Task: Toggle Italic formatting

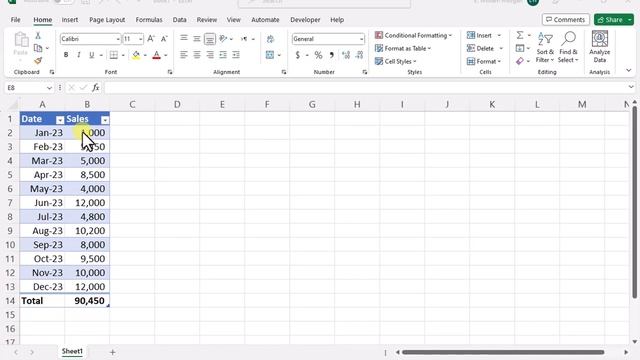Action: tap(79, 55)
